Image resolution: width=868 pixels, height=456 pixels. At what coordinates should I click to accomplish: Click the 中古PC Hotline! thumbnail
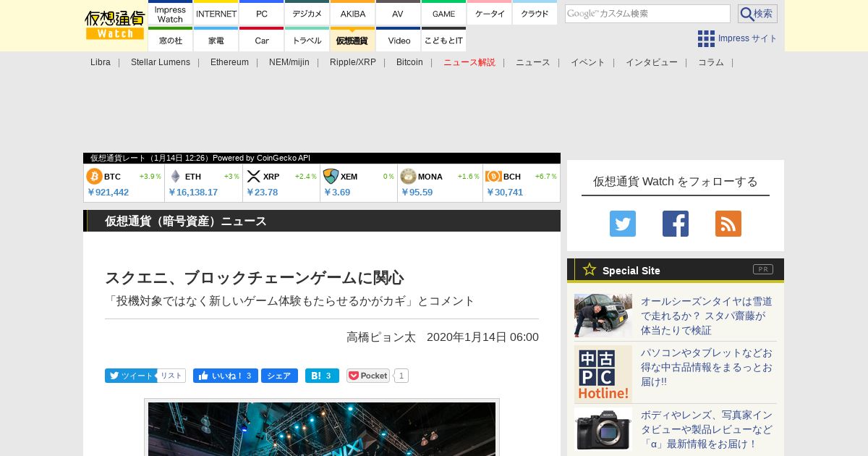pos(603,374)
